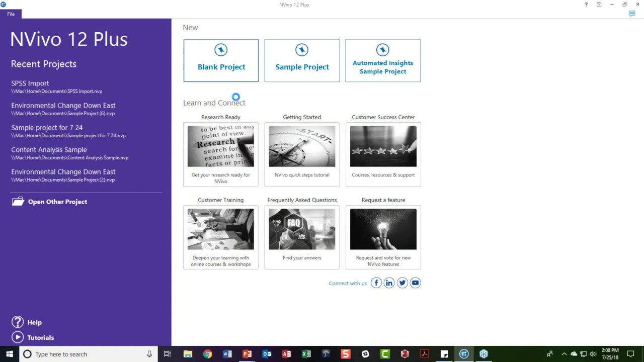This screenshot has height=362, width=644.
Task: Open Tutorials play icon in sidebar
Action: pos(18,337)
